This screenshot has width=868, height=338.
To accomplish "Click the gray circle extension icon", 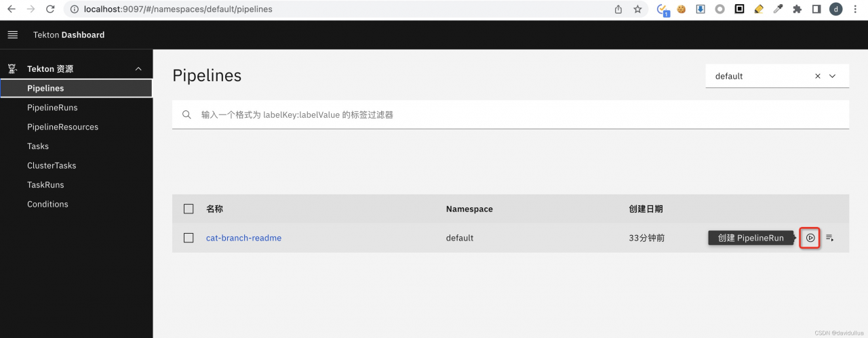I will (x=720, y=9).
